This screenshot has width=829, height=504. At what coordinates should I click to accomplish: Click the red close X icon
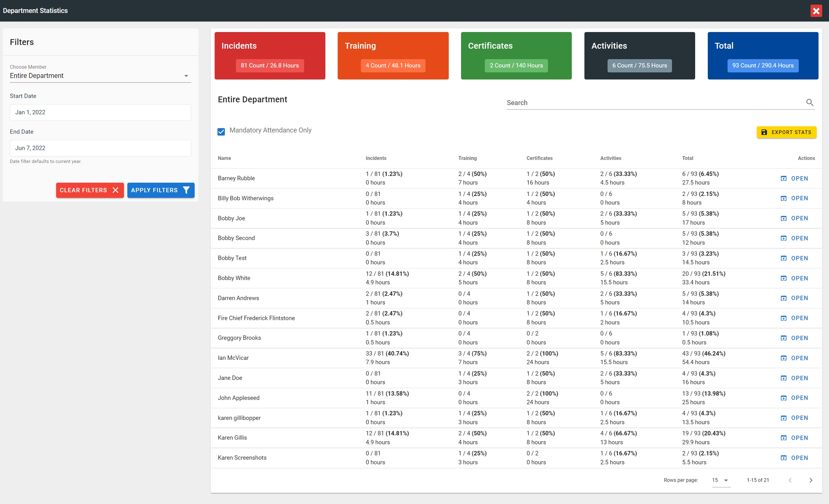pos(816,11)
